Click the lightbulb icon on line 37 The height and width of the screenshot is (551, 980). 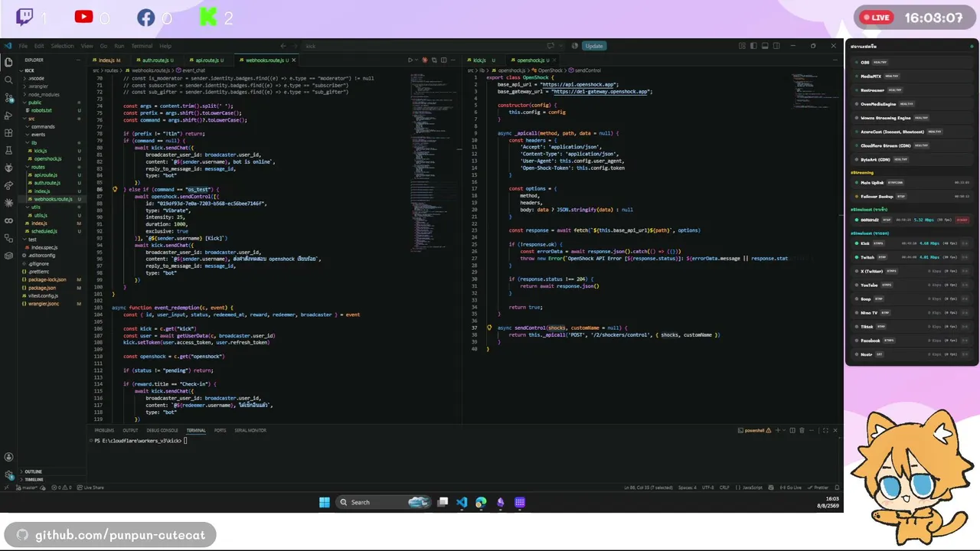[x=489, y=328]
